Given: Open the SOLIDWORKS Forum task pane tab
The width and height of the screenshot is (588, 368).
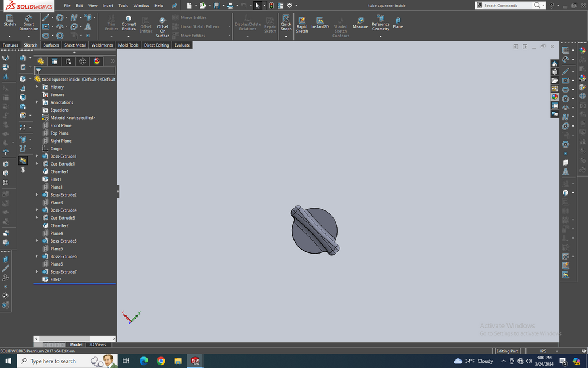Looking at the screenshot, I should [555, 114].
